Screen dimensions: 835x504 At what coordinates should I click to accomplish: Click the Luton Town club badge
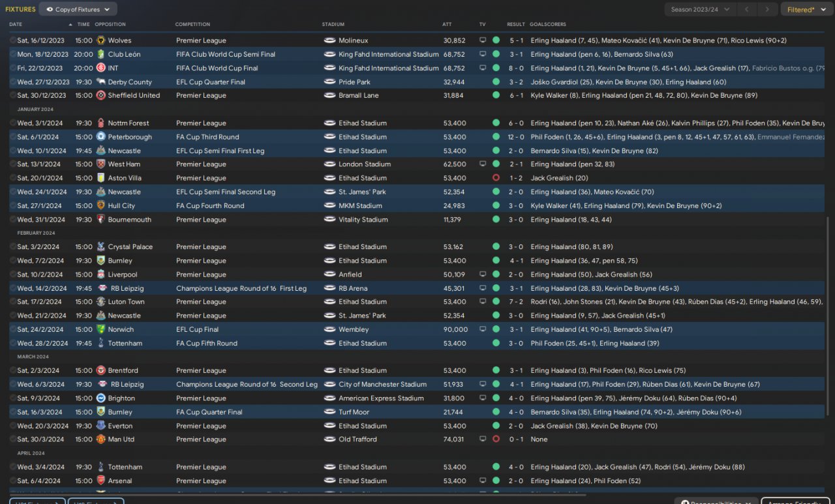[x=101, y=302]
